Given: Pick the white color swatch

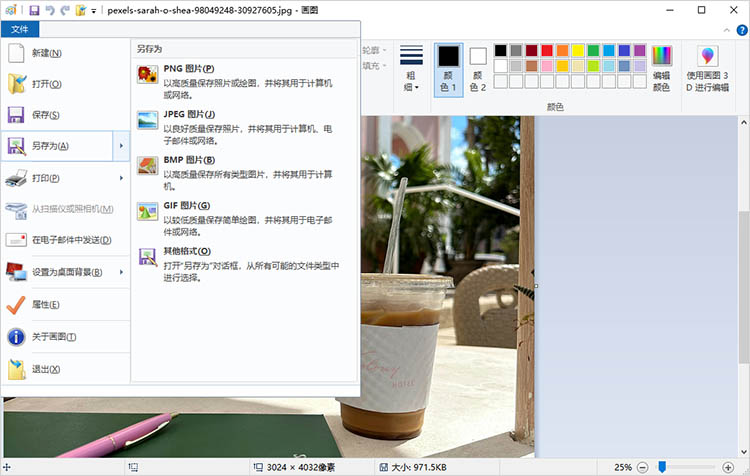Looking at the screenshot, I should click(x=500, y=66).
